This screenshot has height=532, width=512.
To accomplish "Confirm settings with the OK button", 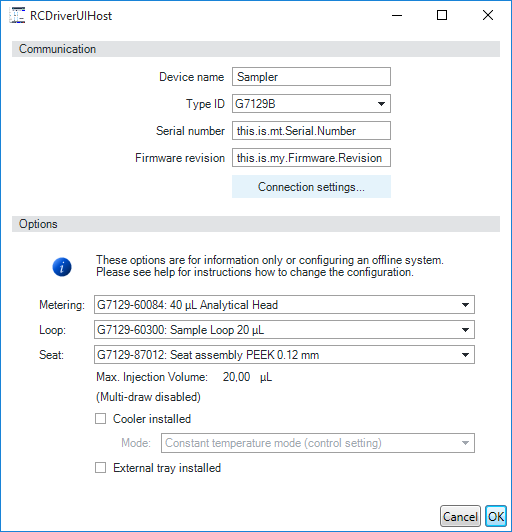I will point(496,516).
